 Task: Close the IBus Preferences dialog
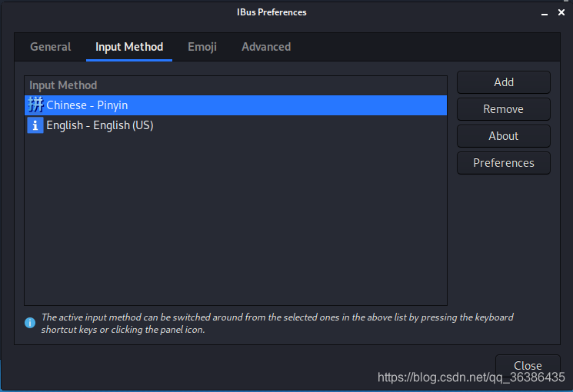[528, 365]
